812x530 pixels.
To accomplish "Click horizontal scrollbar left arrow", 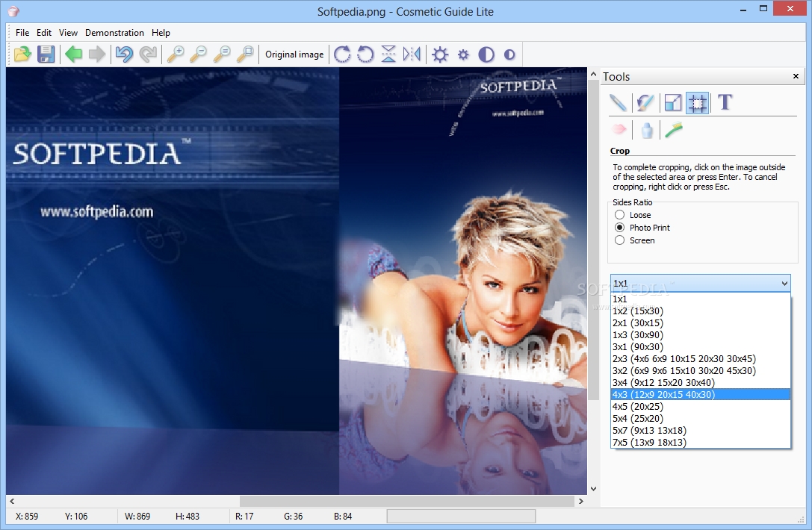I will tap(12, 501).
